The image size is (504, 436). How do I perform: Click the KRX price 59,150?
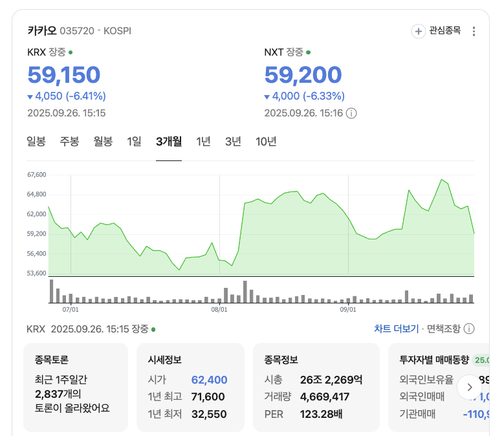click(64, 75)
